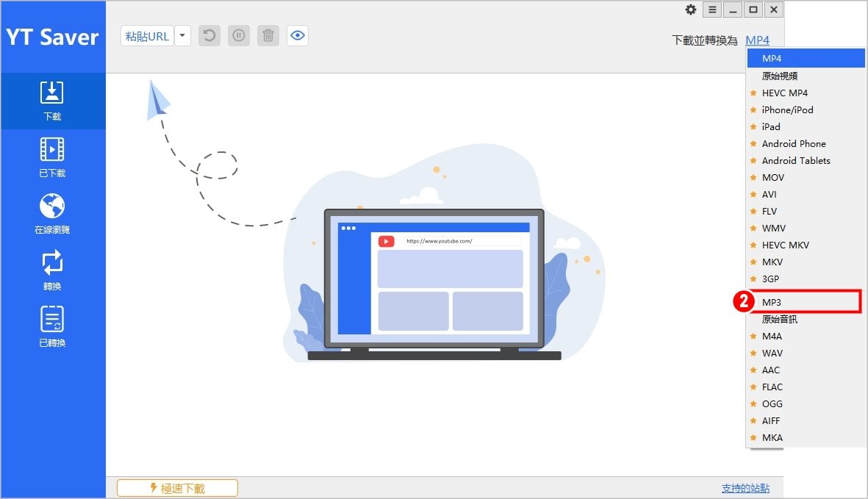
Task: Choose AAC audio format
Action: click(x=806, y=370)
